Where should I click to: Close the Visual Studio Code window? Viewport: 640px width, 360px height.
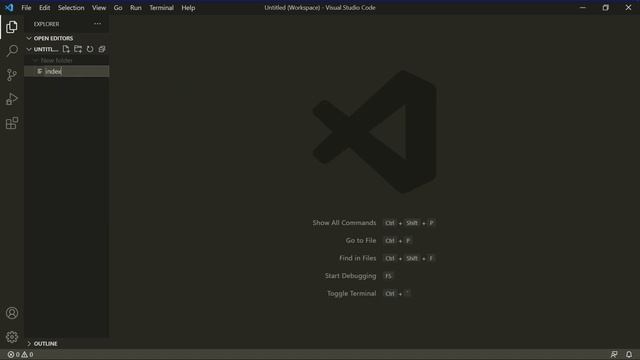tap(629, 8)
